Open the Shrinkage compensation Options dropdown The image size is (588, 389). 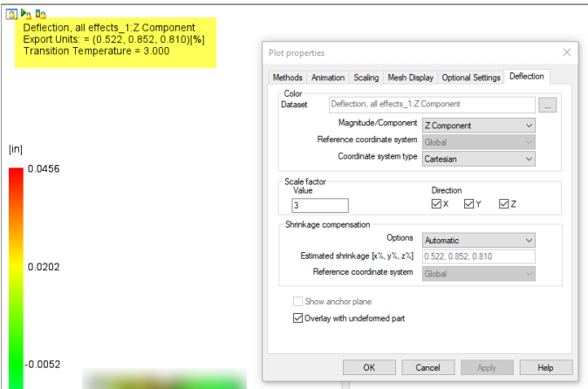[478, 240]
